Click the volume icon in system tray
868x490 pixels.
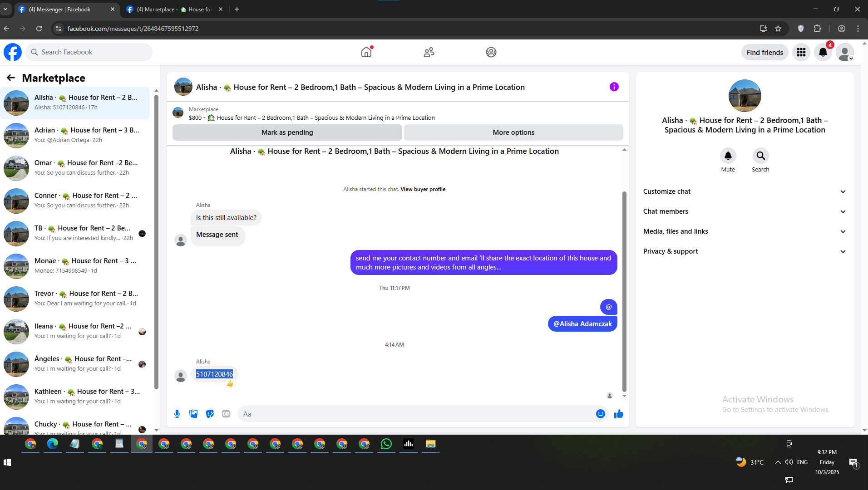789,462
